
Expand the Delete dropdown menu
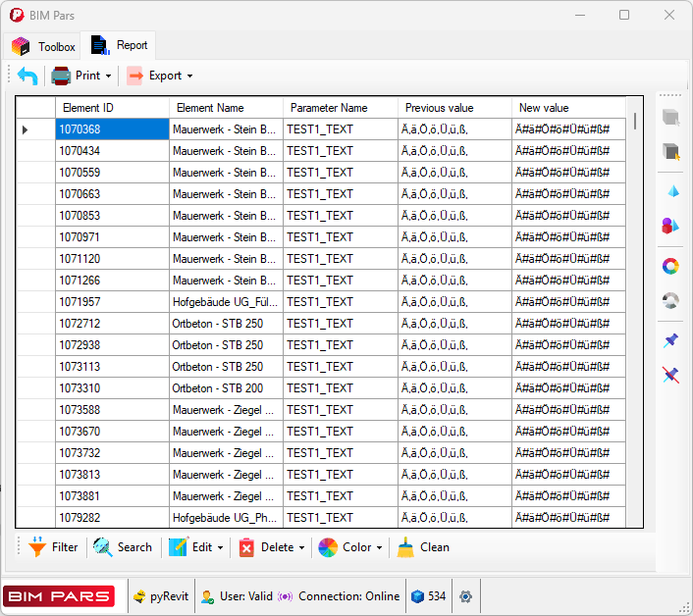coord(272,547)
